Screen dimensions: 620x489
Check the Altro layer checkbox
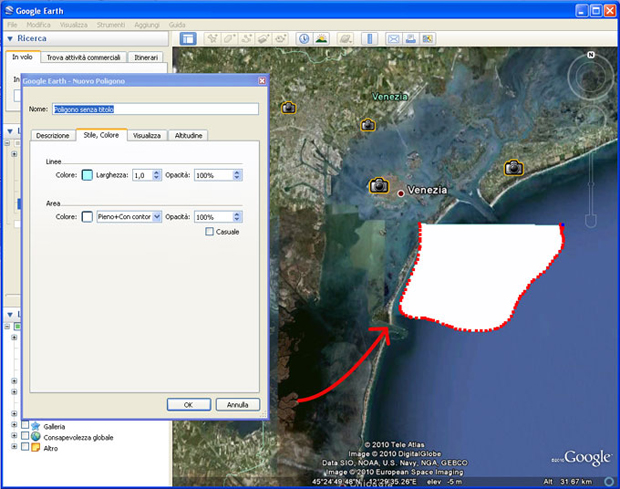(x=25, y=447)
